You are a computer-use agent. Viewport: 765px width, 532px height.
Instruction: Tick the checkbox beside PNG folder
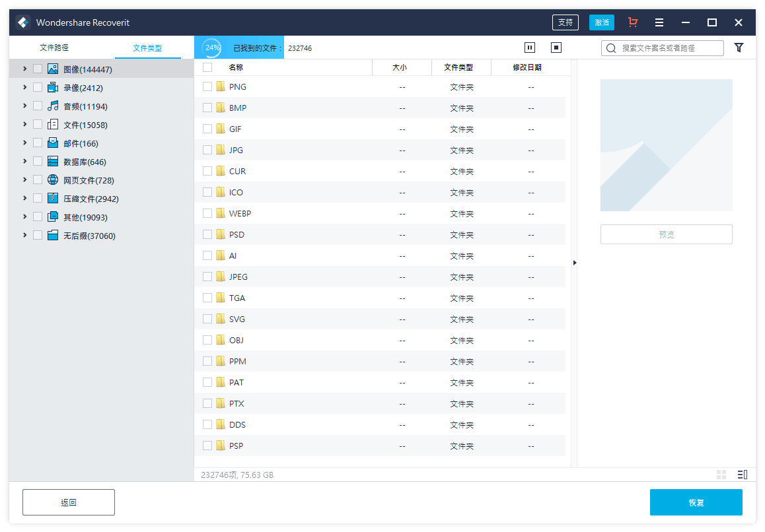point(207,86)
